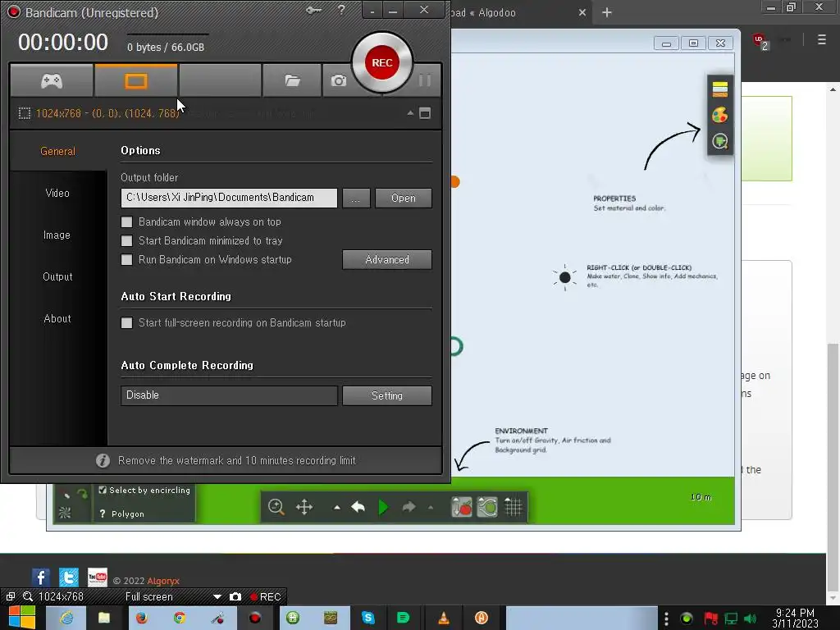Click the Polygon help question mark in Algodoo
Image resolution: width=840 pixels, height=630 pixels.
click(103, 514)
